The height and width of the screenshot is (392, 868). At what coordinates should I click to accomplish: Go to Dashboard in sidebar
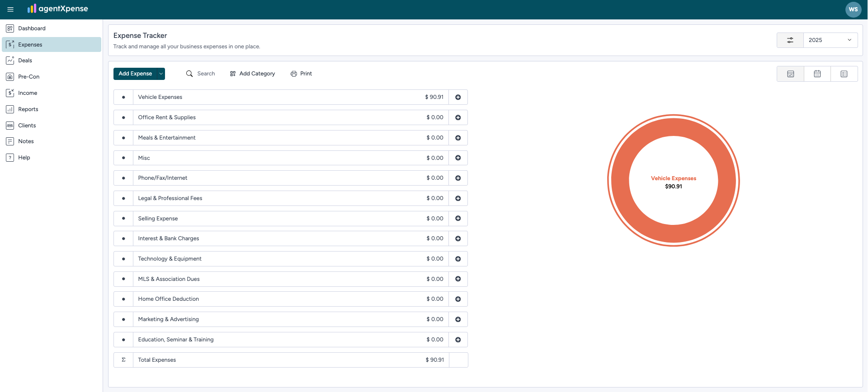[52, 28]
